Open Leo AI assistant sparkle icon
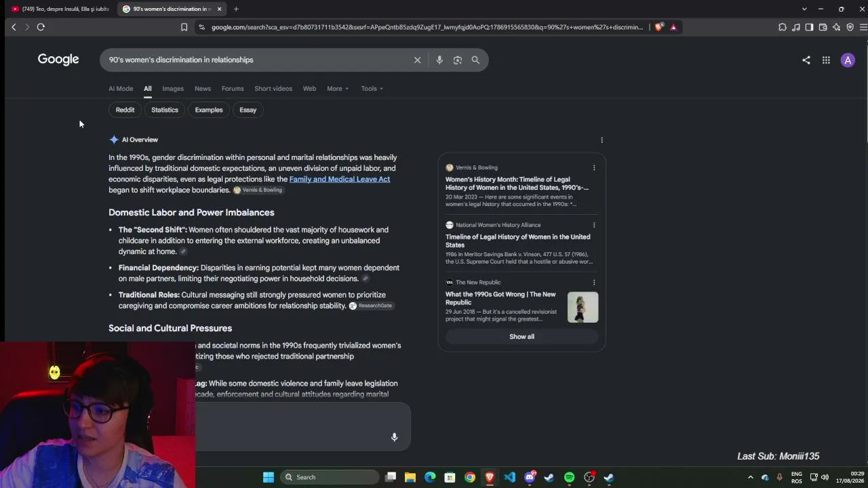Image resolution: width=868 pixels, height=488 pixels. coord(836,27)
